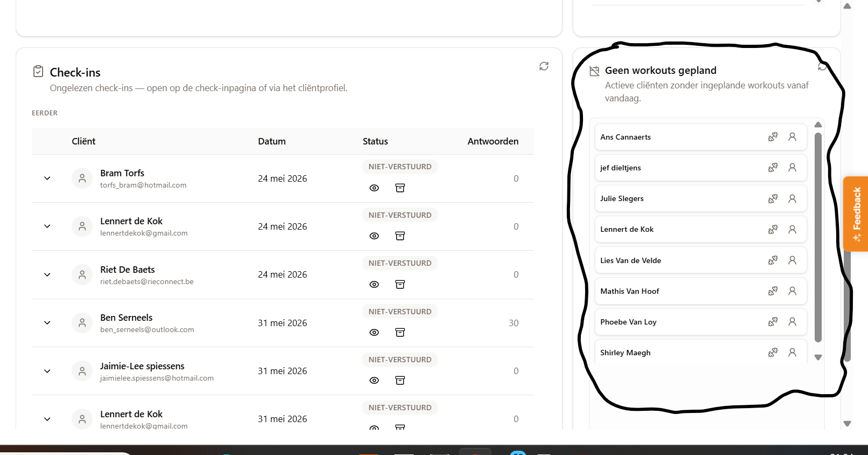Screen dimensions: 868x455
Task: Expand Bram Torfs row chevron
Action: [47, 178]
